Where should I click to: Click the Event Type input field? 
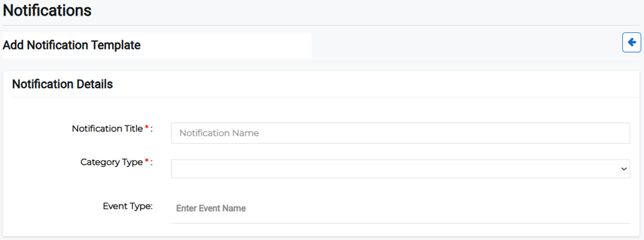pyautogui.click(x=401, y=208)
